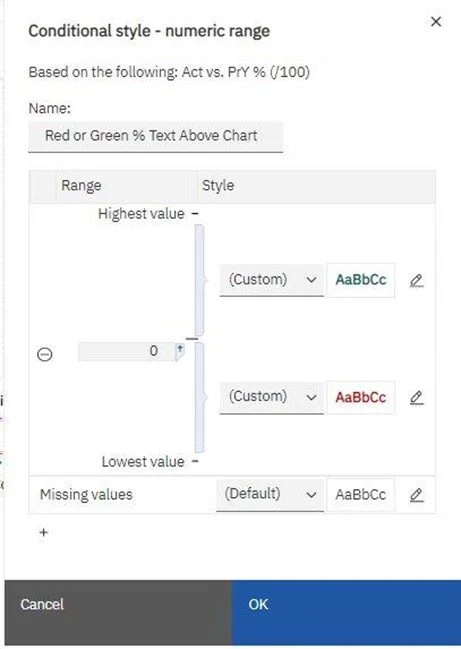Edit the red custom style with pencil icon

[416, 397]
